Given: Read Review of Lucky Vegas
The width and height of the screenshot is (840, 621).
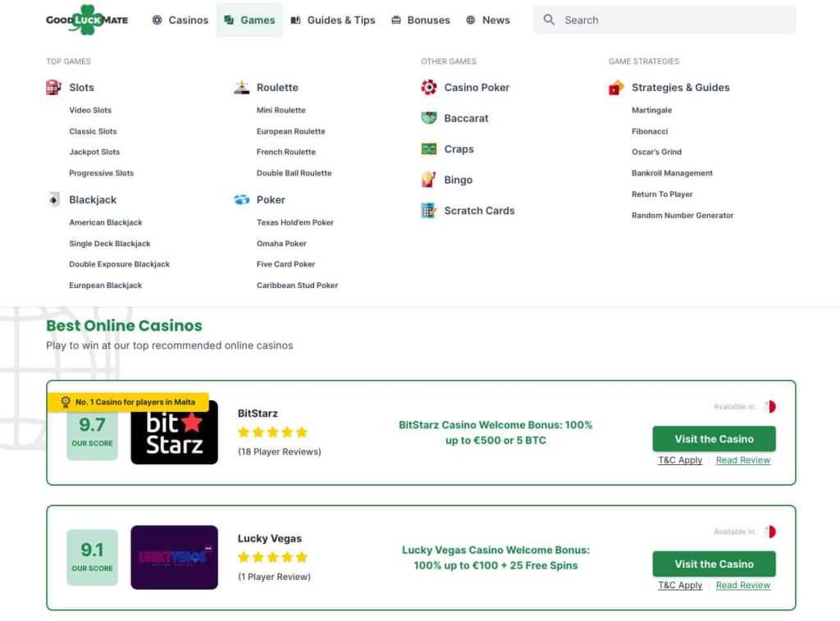Looking at the screenshot, I should pos(743,585).
